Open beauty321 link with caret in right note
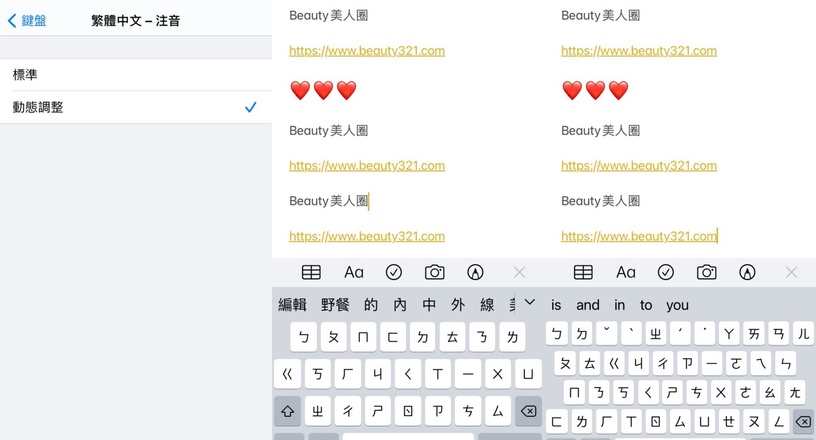 point(639,236)
